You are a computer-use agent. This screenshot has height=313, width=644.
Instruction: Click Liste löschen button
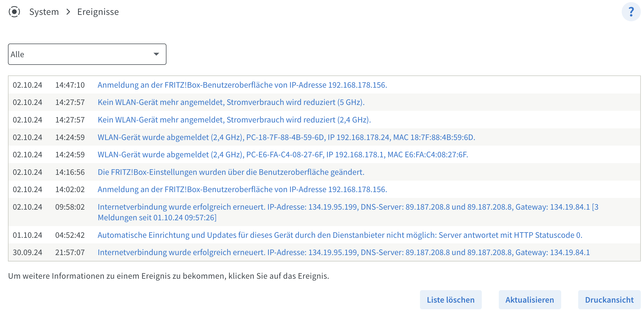450,300
